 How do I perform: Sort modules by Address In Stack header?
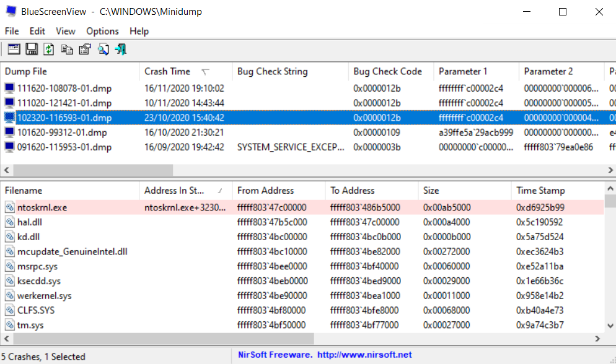pyautogui.click(x=185, y=190)
